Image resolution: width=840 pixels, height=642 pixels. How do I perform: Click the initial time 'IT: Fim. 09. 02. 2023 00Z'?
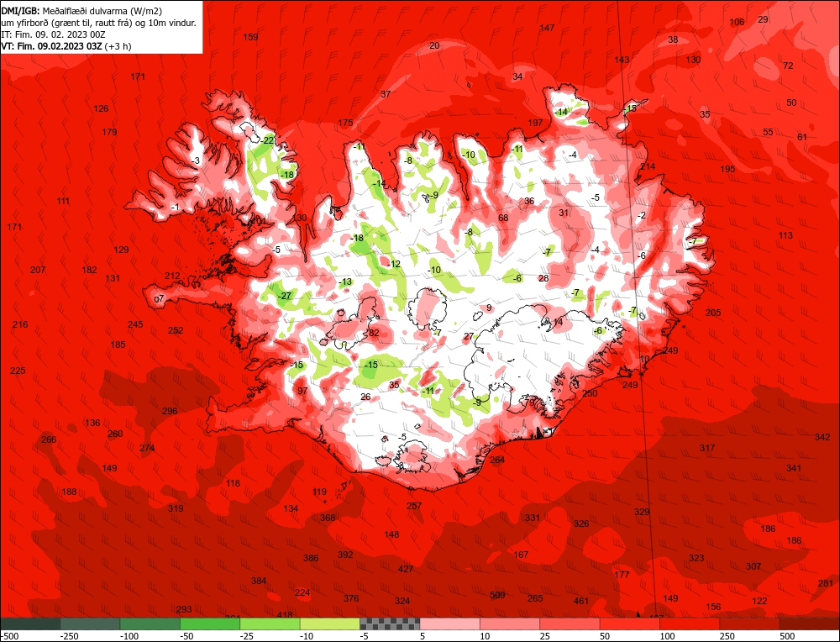(54, 34)
